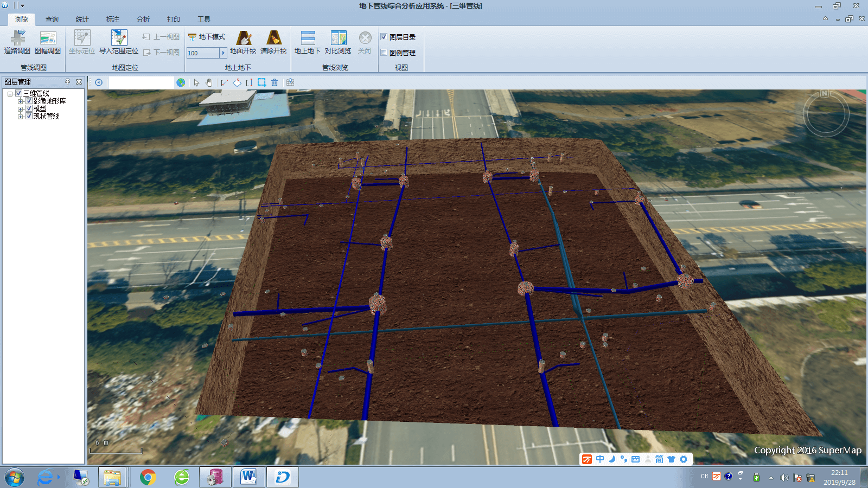
Task: Uncheck the 模型 layer checkbox
Action: [x=29, y=108]
